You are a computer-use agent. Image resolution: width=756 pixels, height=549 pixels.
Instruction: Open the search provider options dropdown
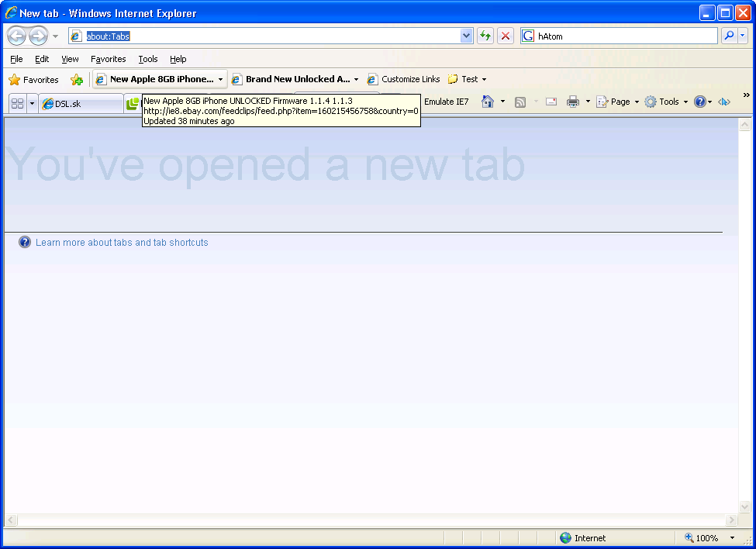pyautogui.click(x=743, y=36)
